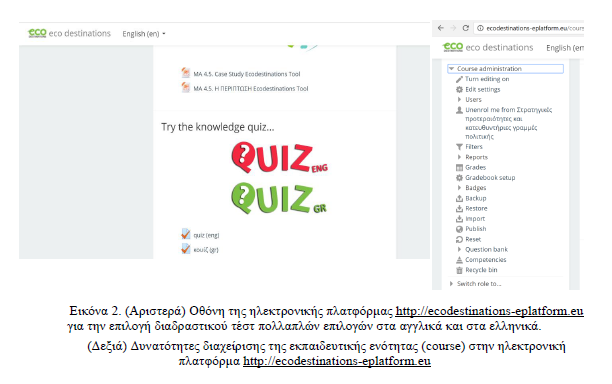Viewport: 612px width, 384px height.
Task: Open the English (en) language dropdown on left
Action: (144, 34)
